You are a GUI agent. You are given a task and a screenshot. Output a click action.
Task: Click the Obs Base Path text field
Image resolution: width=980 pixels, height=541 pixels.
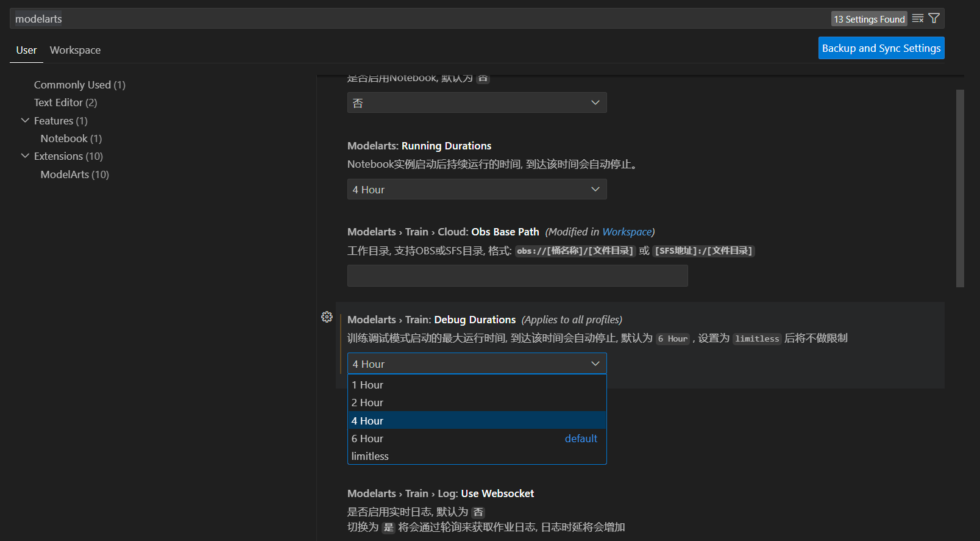point(517,276)
